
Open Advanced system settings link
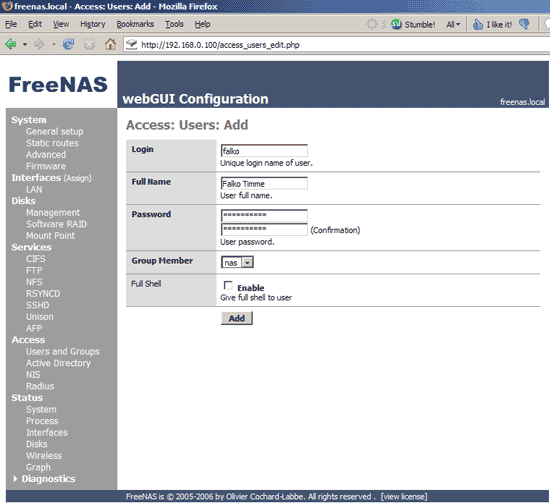(46, 155)
